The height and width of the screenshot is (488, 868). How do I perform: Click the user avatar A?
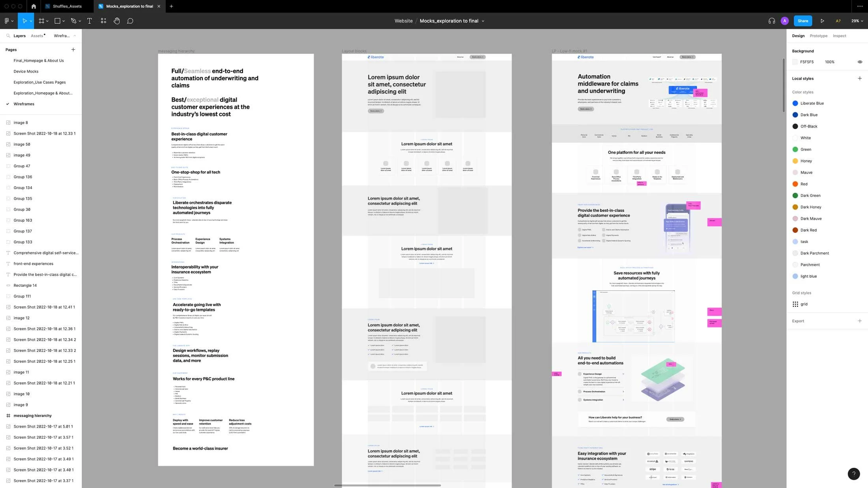point(785,21)
